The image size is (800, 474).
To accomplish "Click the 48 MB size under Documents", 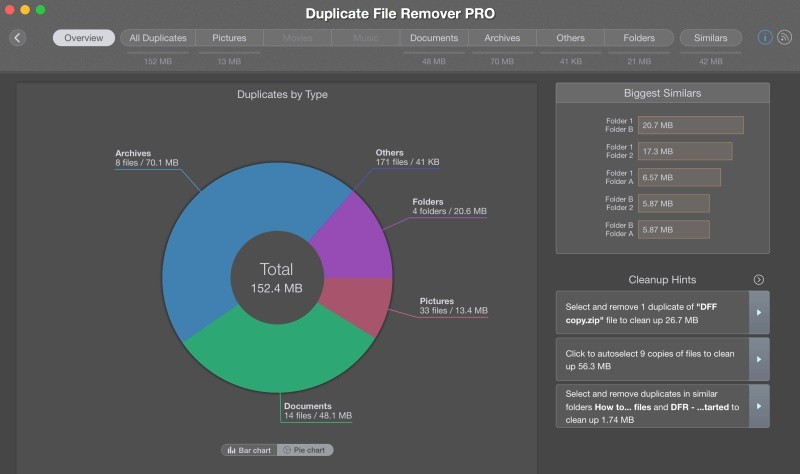I will coord(434,61).
